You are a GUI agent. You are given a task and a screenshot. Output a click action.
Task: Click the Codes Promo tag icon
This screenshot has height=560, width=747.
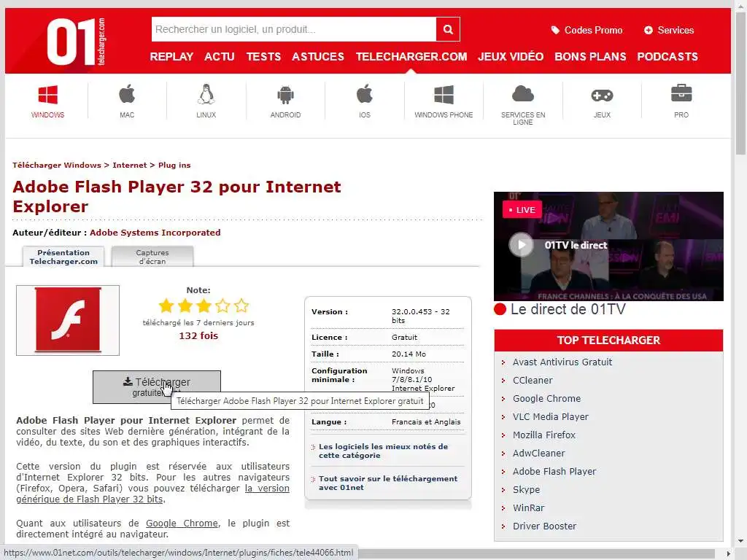[x=555, y=30]
